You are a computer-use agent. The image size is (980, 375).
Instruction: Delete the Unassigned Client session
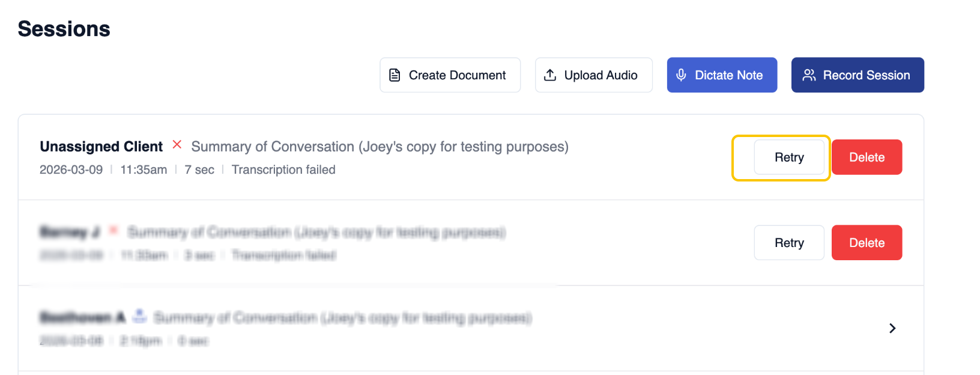pos(867,157)
